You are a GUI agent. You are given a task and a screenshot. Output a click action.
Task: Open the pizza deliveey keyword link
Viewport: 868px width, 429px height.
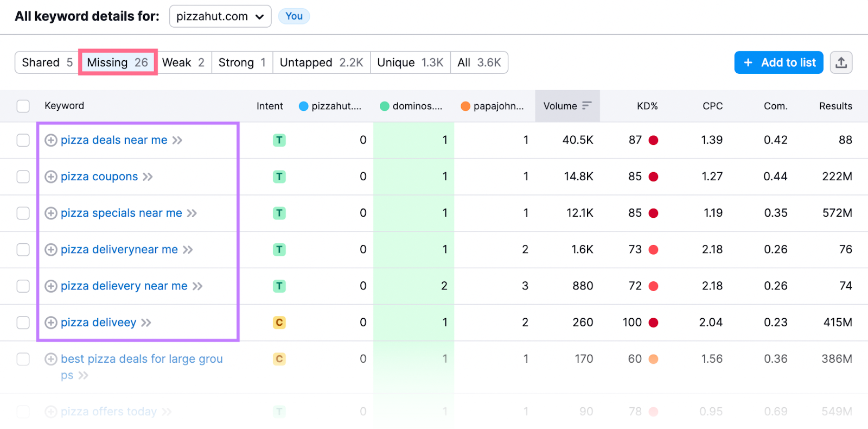point(98,323)
